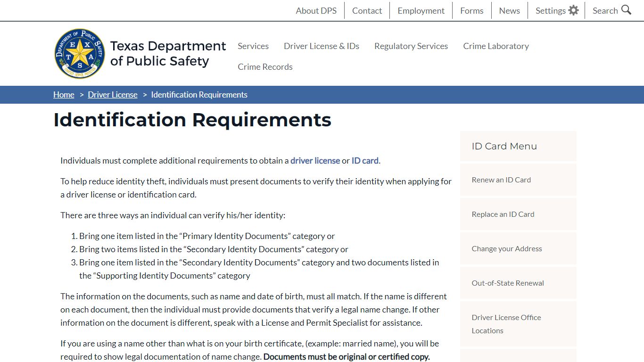
Task: Open Driver License Office Locations link
Action: (518, 324)
